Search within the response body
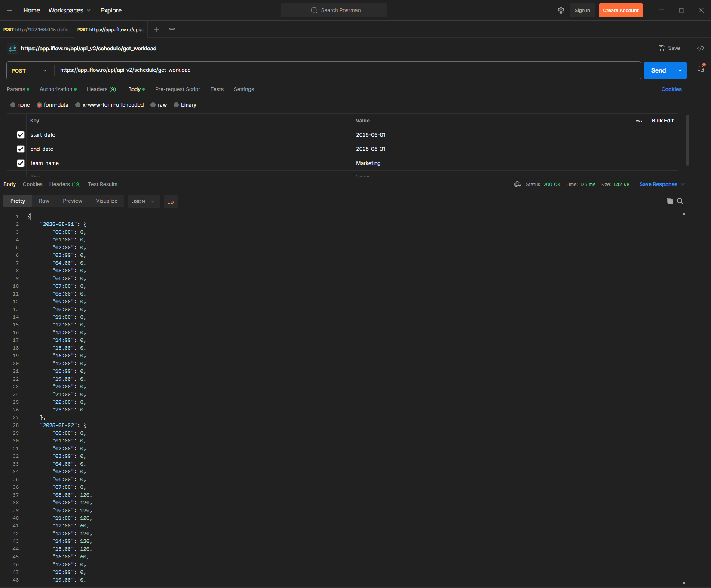Viewport: 711px width, 588px height. 680,201
